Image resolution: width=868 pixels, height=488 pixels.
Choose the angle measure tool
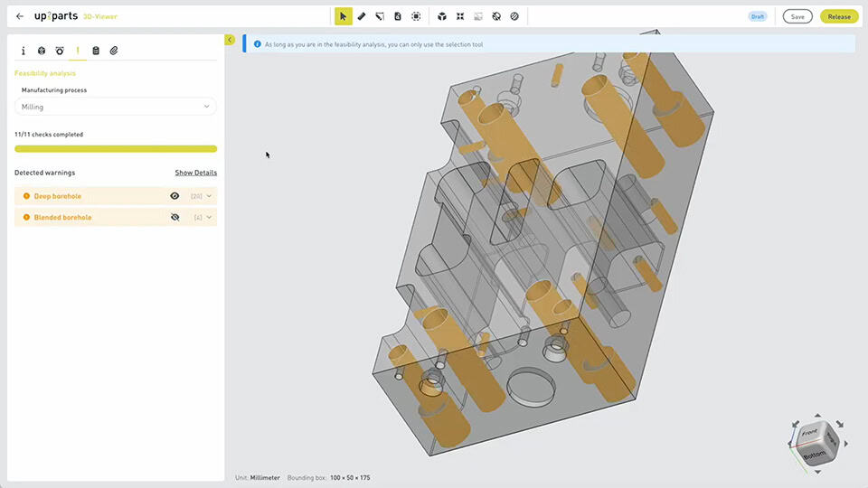pyautogui.click(x=380, y=16)
